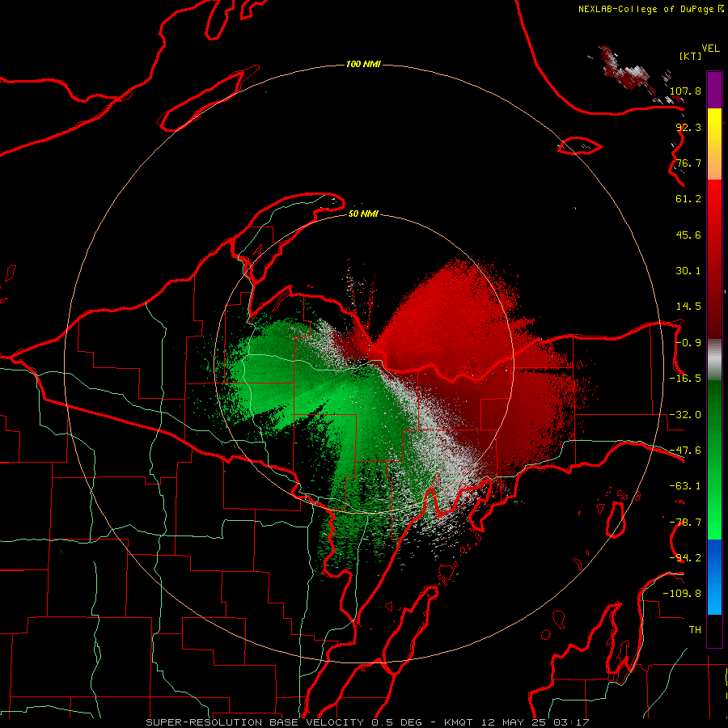
Task: Click the blue segment of the velocity color bar
Action: click(x=714, y=577)
